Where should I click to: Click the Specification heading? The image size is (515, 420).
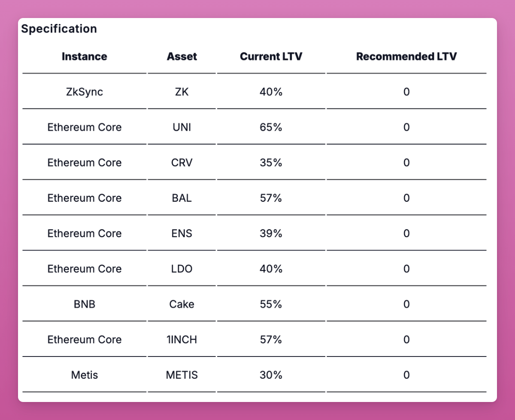59,29
